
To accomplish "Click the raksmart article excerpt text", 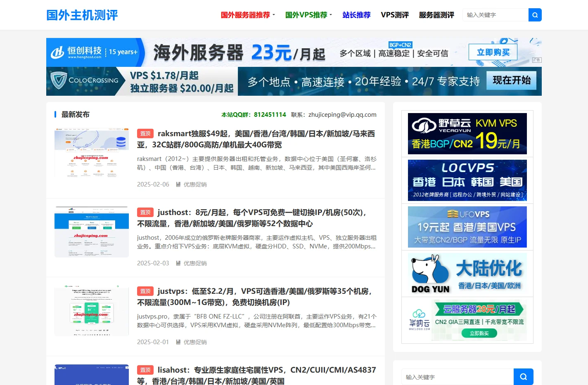I will point(256,163).
